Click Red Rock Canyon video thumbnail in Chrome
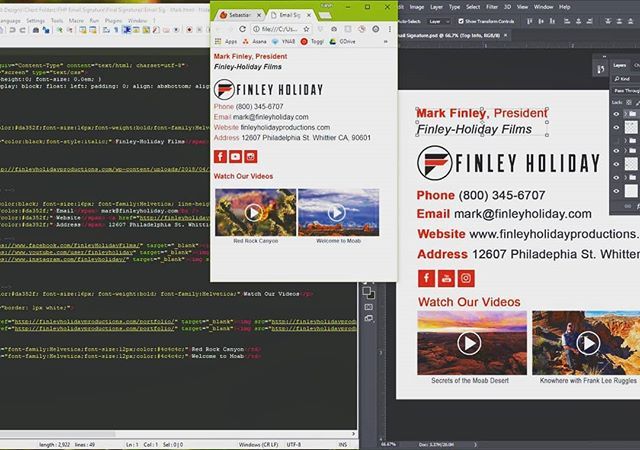This screenshot has width=640, height=450. click(x=256, y=212)
